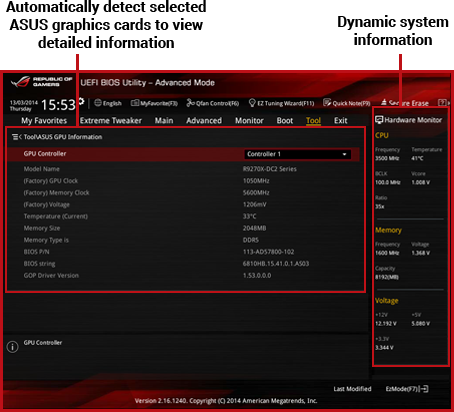Click the Qfan Control(F6) label
The width and height of the screenshot is (454, 412).
coord(217,103)
